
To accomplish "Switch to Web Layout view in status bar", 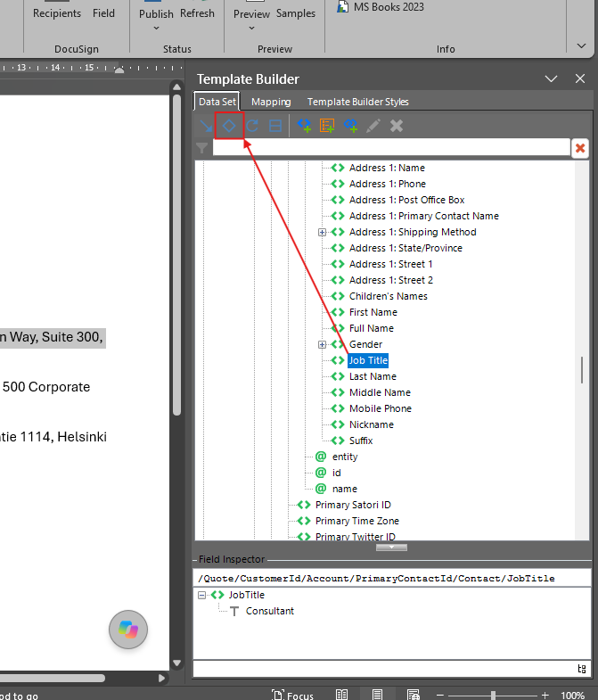I will pyautogui.click(x=413, y=695).
